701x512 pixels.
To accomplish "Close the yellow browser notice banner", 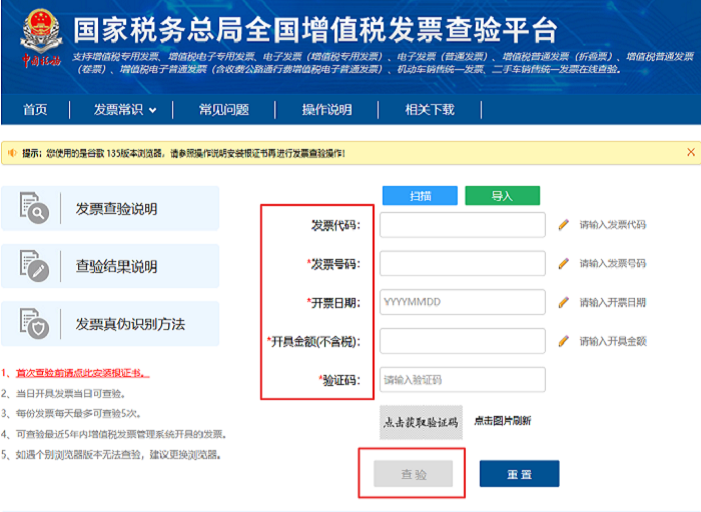I will pyautogui.click(x=691, y=152).
